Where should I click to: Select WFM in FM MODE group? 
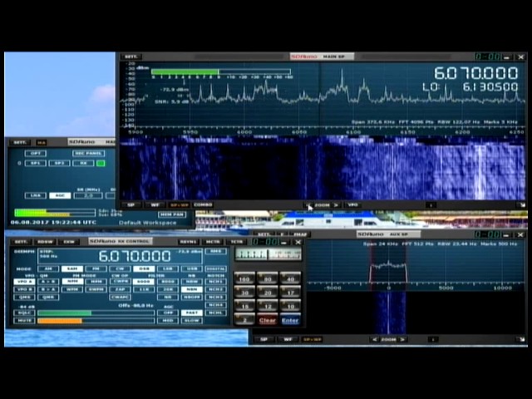pos(72,289)
